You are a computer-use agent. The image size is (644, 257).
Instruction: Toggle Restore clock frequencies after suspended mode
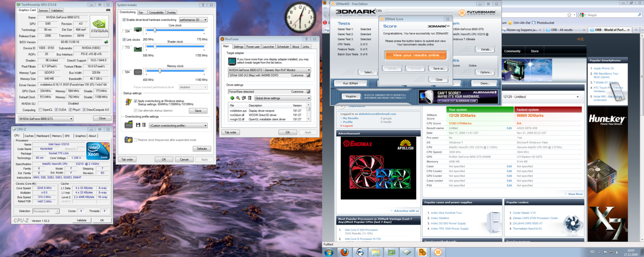coord(135,140)
